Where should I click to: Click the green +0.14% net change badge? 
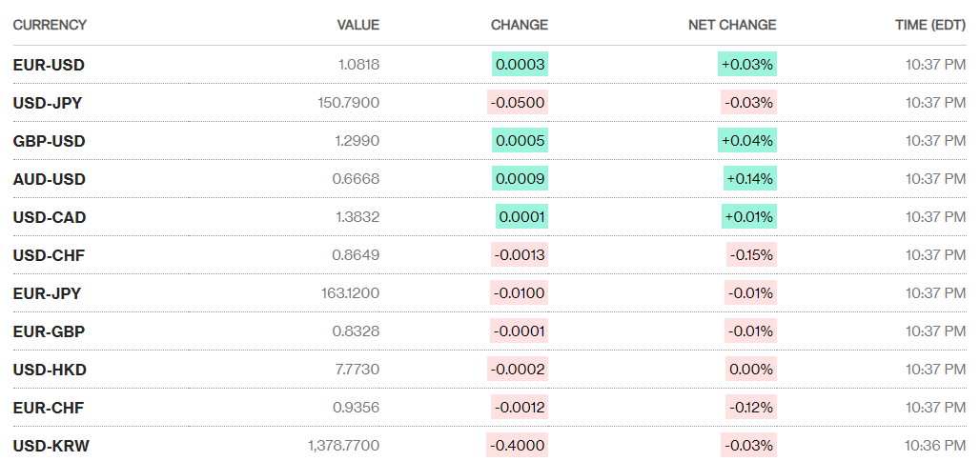[748, 179]
